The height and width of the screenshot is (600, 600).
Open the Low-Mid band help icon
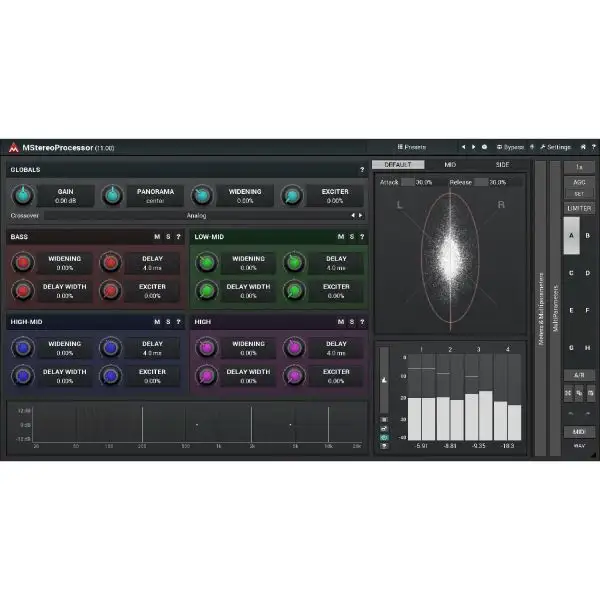tap(362, 237)
